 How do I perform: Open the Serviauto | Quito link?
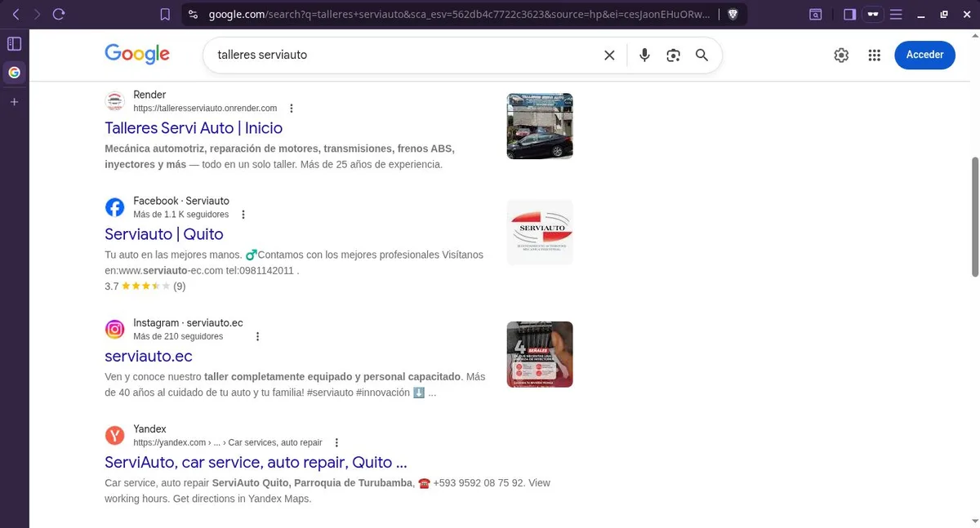[164, 234]
